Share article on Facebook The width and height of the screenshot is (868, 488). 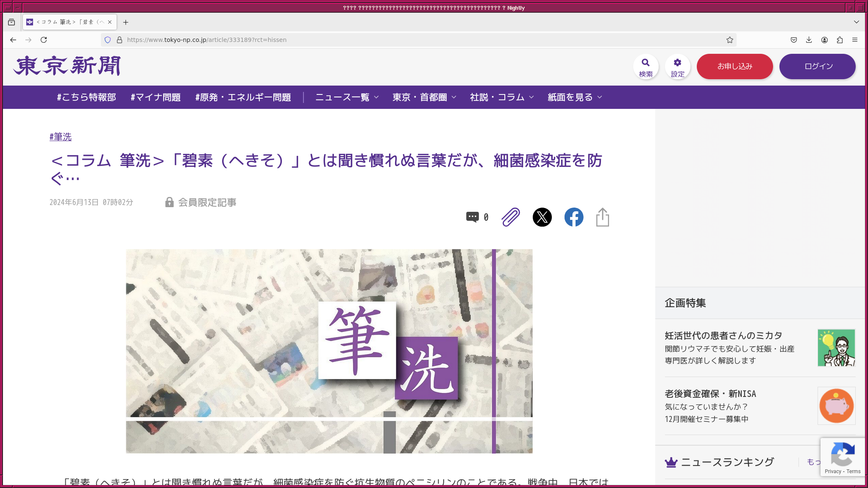(x=573, y=217)
